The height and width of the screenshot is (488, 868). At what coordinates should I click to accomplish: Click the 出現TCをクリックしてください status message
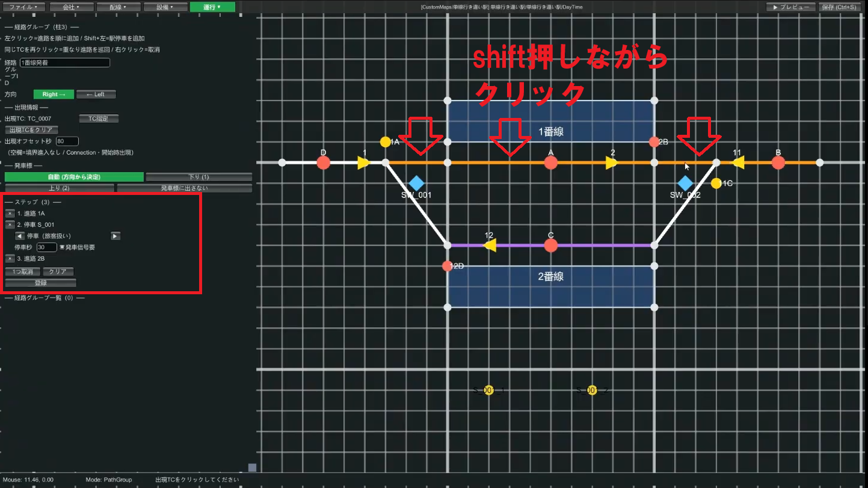[197, 480]
